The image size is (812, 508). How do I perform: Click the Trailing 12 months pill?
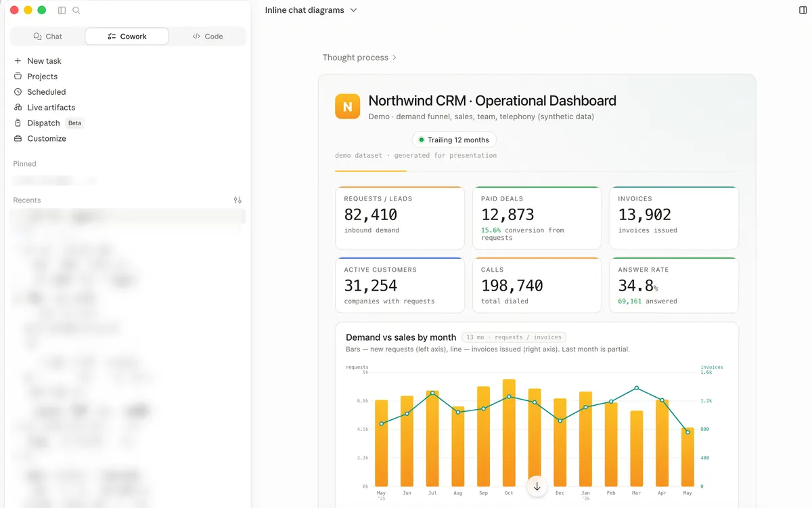coord(454,140)
